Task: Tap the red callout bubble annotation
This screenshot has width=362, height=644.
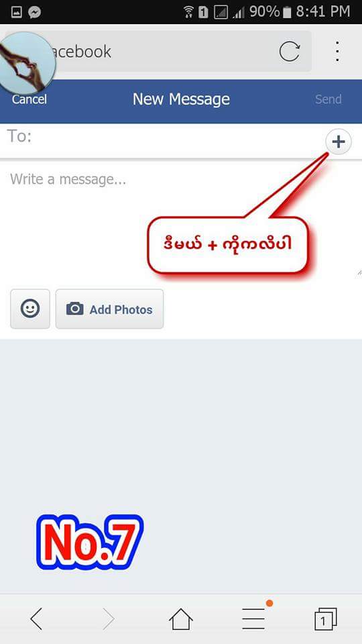Action: [x=228, y=245]
